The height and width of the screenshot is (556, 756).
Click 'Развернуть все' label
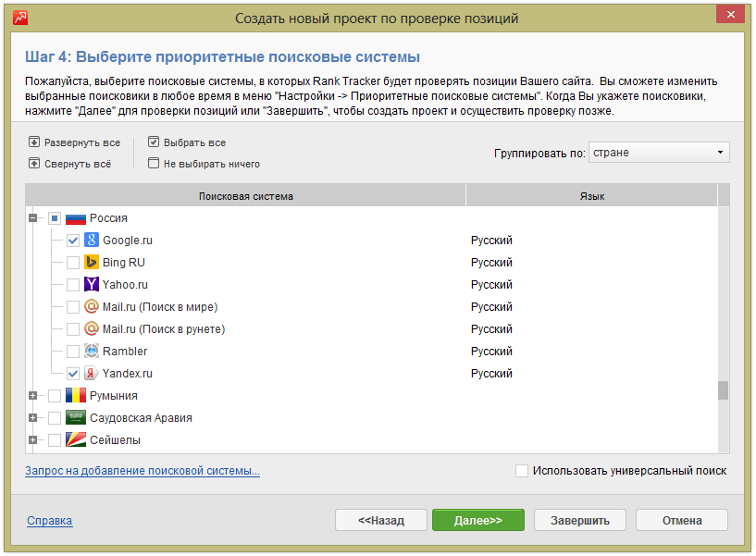point(82,142)
